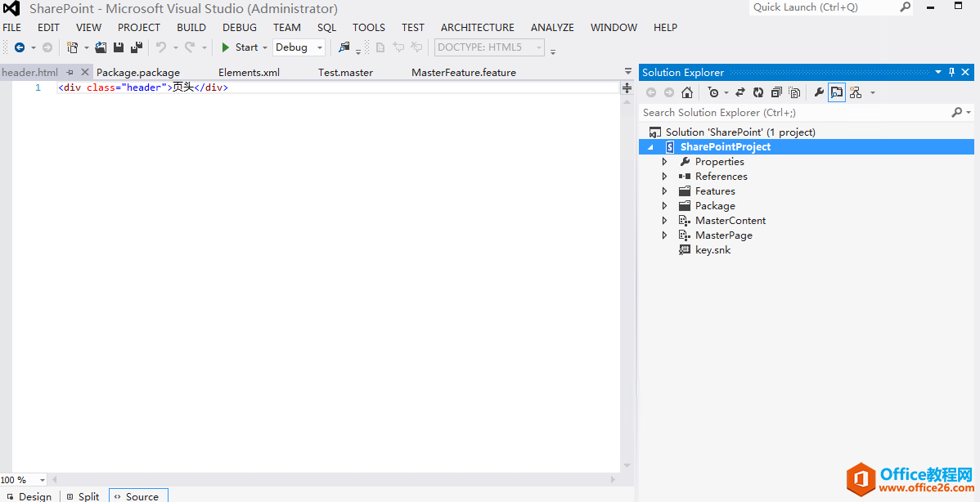The image size is (980, 502).
Task: Expand the Features node
Action: (x=664, y=190)
